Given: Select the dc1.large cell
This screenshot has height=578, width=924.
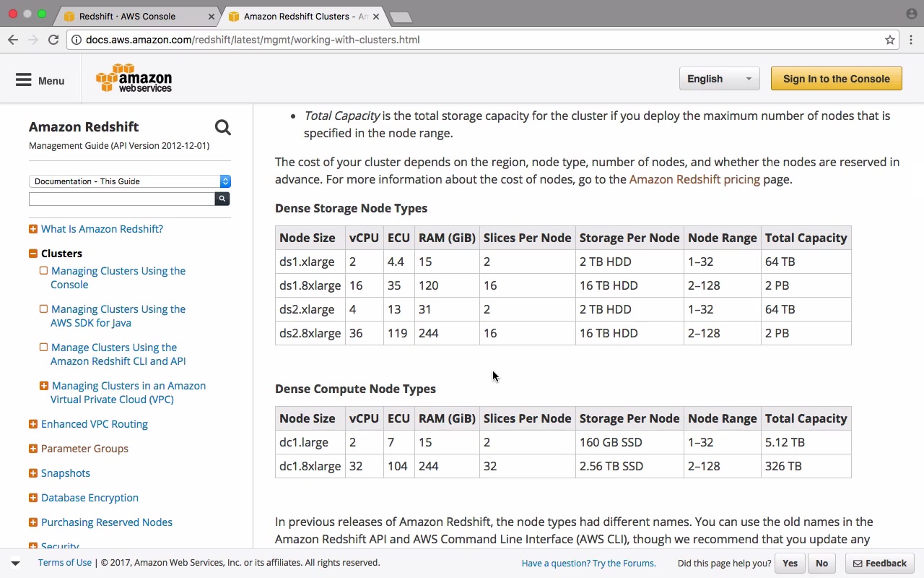Looking at the screenshot, I should coord(310,442).
